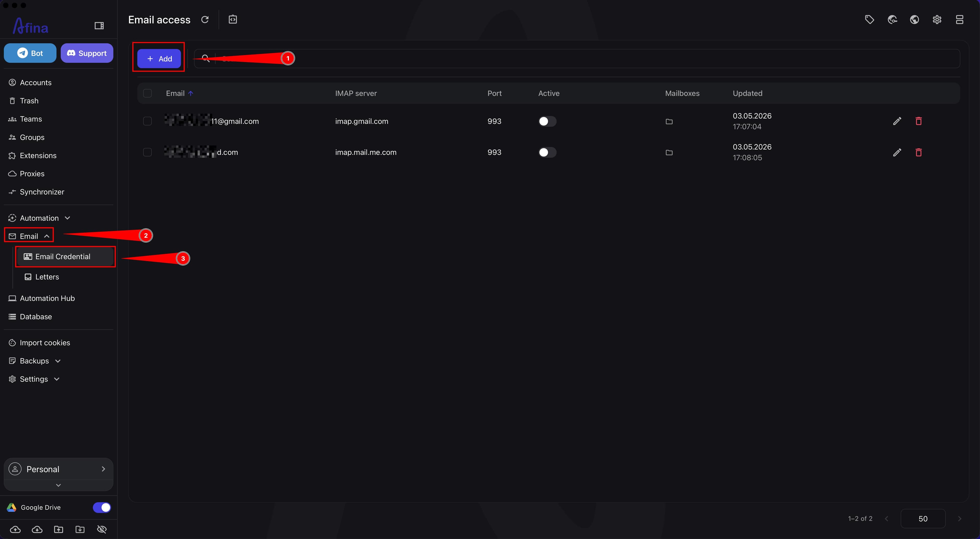This screenshot has width=980, height=539.
Task: Expand the Settings menu in sidebar
Action: [x=34, y=379]
